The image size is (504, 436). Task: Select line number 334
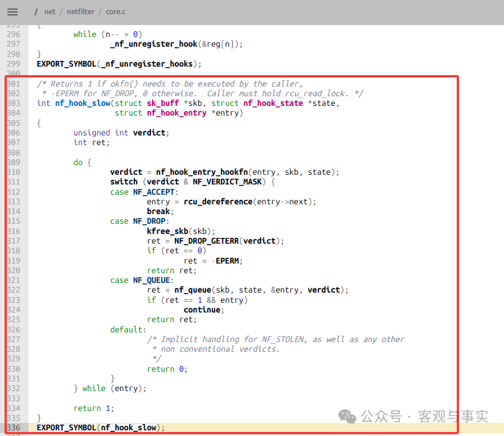coord(14,408)
